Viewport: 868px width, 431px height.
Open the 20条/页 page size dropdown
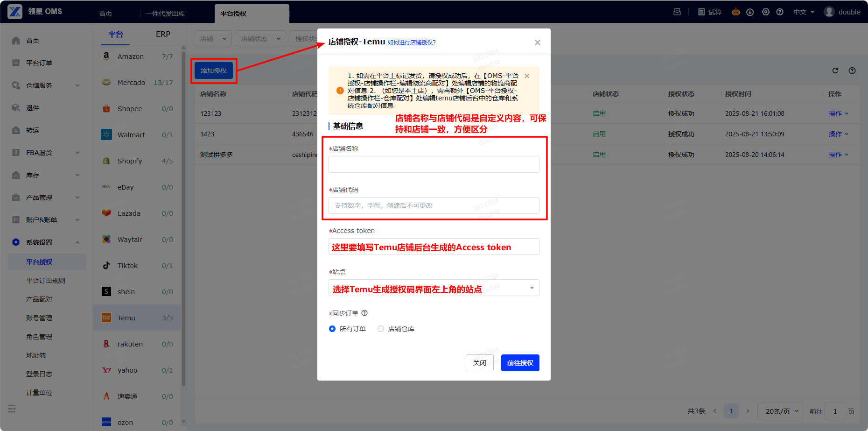(x=781, y=411)
